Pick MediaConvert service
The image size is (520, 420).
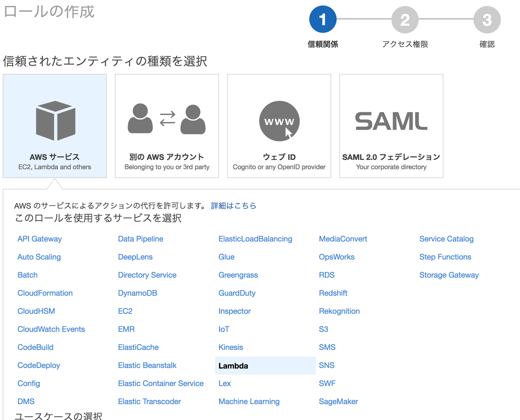point(343,239)
